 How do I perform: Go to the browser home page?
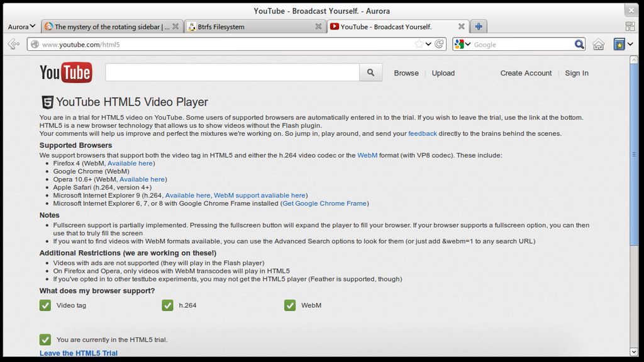[x=598, y=44]
